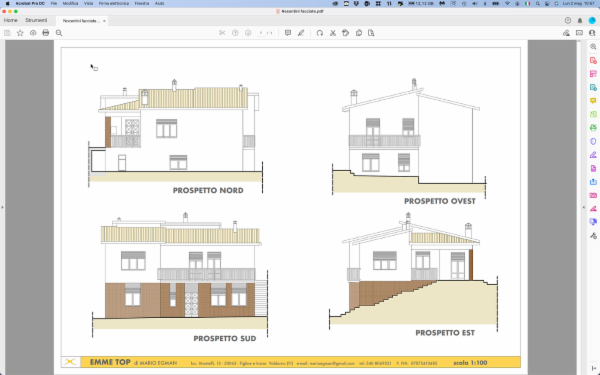Click the cloud upload icon in toolbar

pyautogui.click(x=33, y=33)
